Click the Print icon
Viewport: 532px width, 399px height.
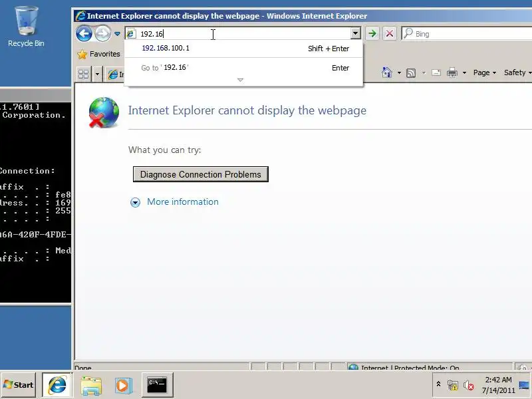click(x=452, y=72)
